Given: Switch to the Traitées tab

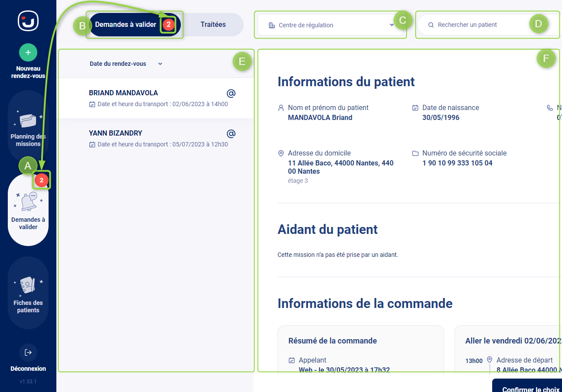Looking at the screenshot, I should (213, 25).
